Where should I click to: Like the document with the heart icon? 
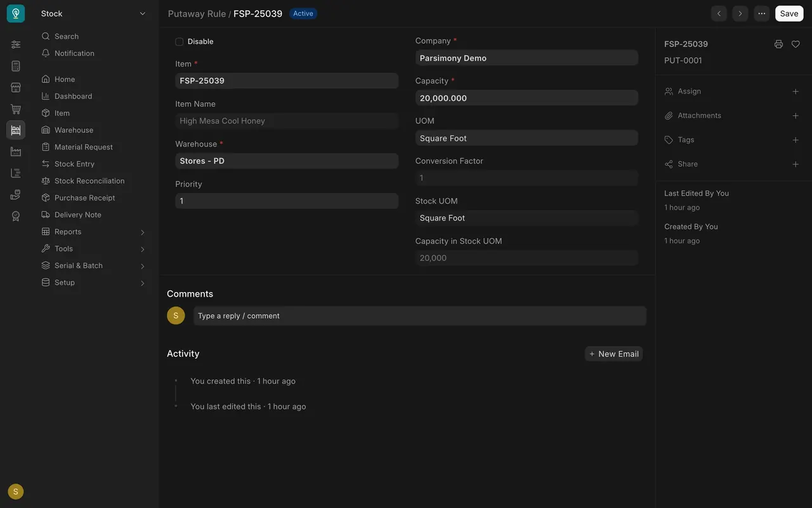point(796,44)
